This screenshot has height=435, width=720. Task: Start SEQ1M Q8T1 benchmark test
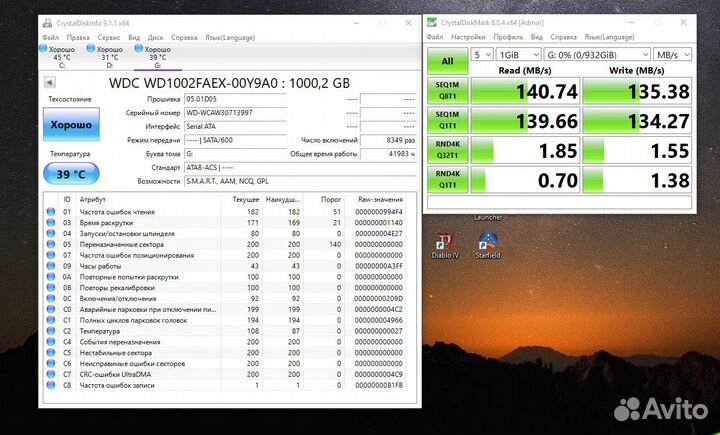tap(447, 90)
